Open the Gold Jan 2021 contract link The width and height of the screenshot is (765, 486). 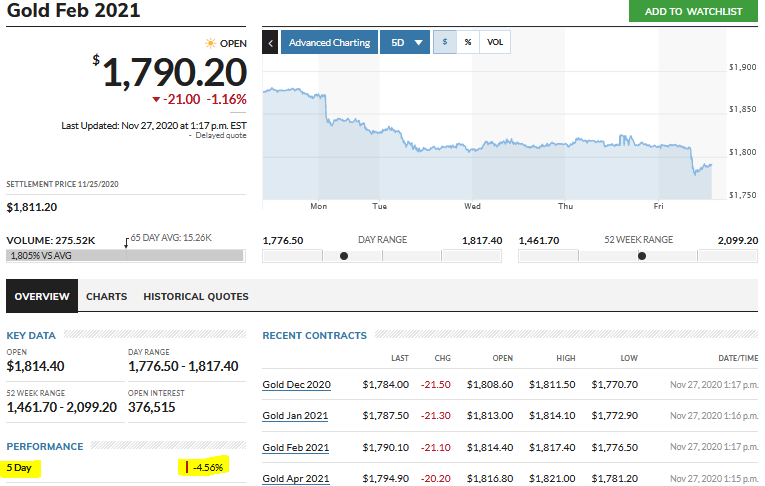tap(295, 416)
